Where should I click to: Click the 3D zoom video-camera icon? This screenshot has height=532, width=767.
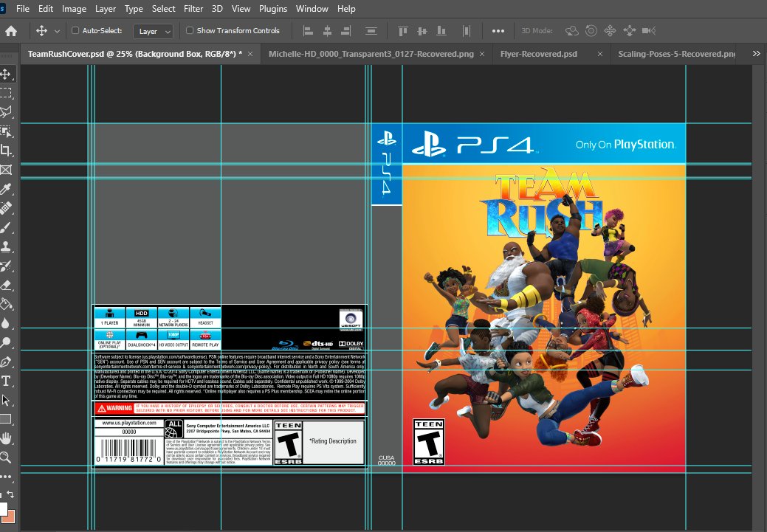(649, 31)
